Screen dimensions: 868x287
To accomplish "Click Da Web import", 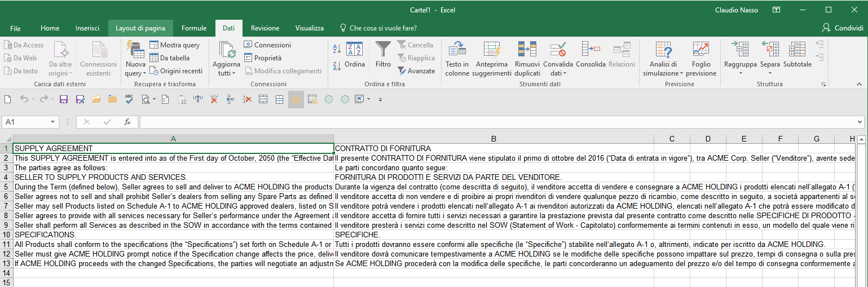I will point(20,58).
